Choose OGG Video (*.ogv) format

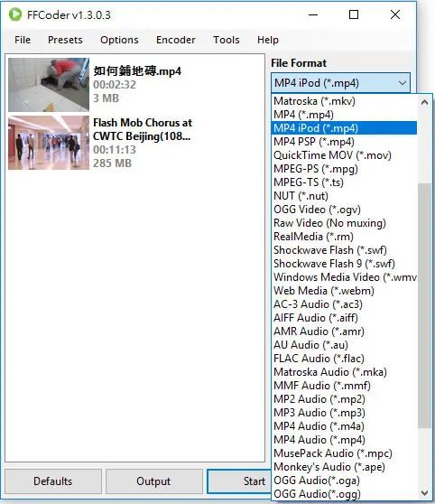pos(345,210)
